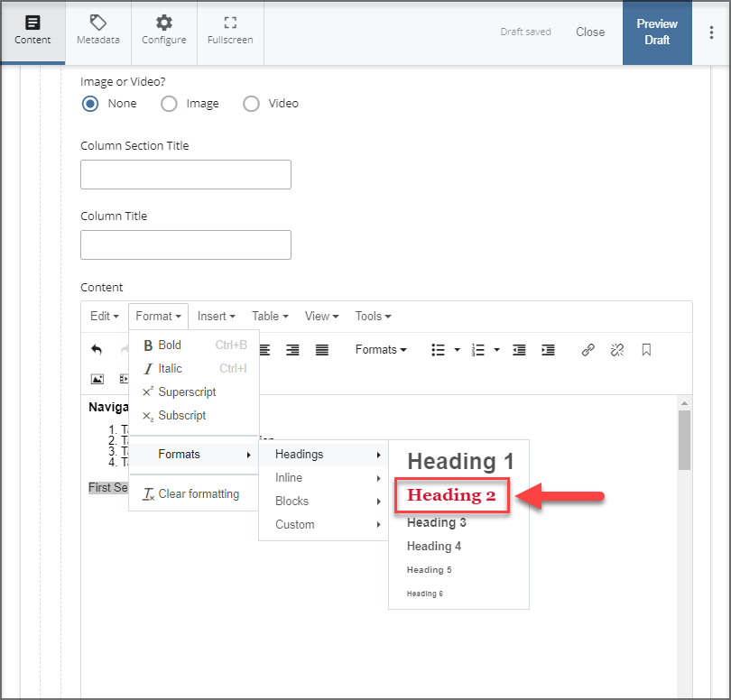Click the align right icon

292,349
